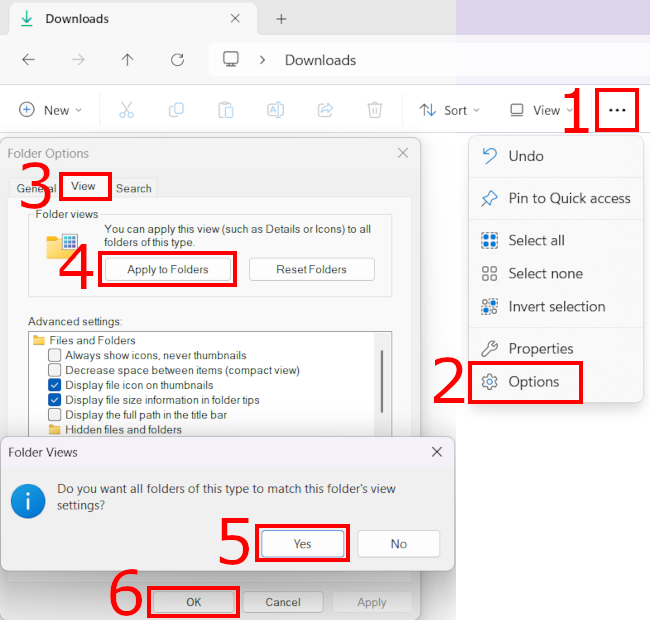Choose Select all from the menu
The image size is (650, 620).
point(556,240)
